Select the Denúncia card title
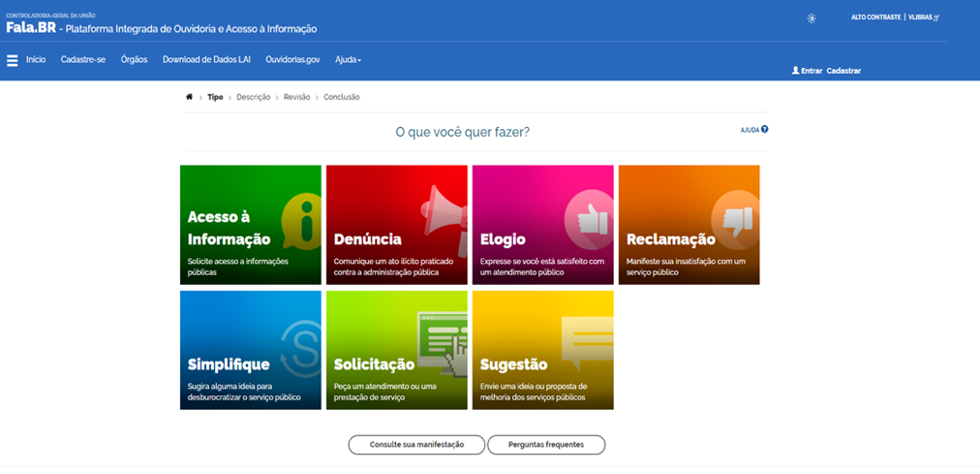The width and height of the screenshot is (980, 474). (x=368, y=239)
